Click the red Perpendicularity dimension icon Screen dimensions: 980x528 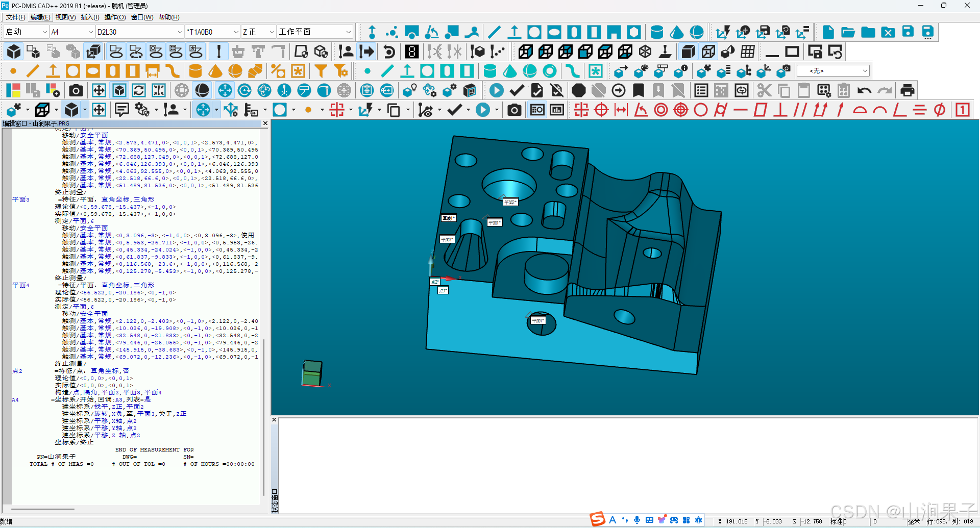pos(780,110)
